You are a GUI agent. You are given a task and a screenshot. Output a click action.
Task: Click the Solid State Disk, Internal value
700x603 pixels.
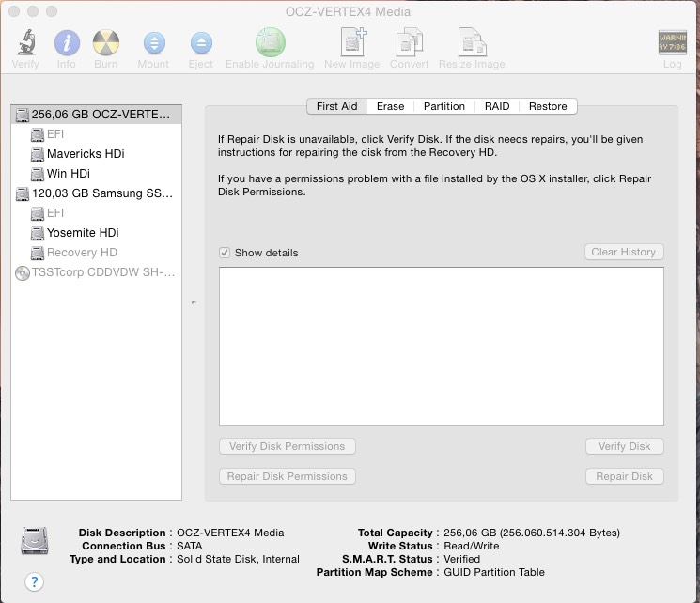(238, 559)
